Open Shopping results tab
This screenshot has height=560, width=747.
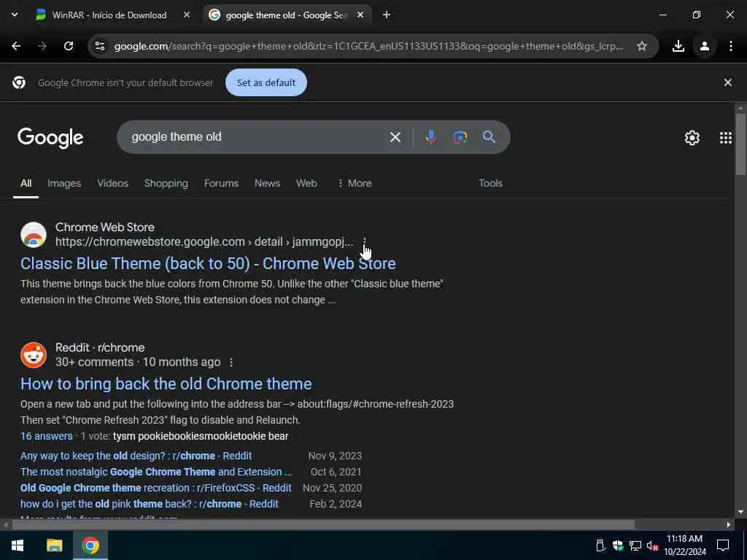coord(166,183)
